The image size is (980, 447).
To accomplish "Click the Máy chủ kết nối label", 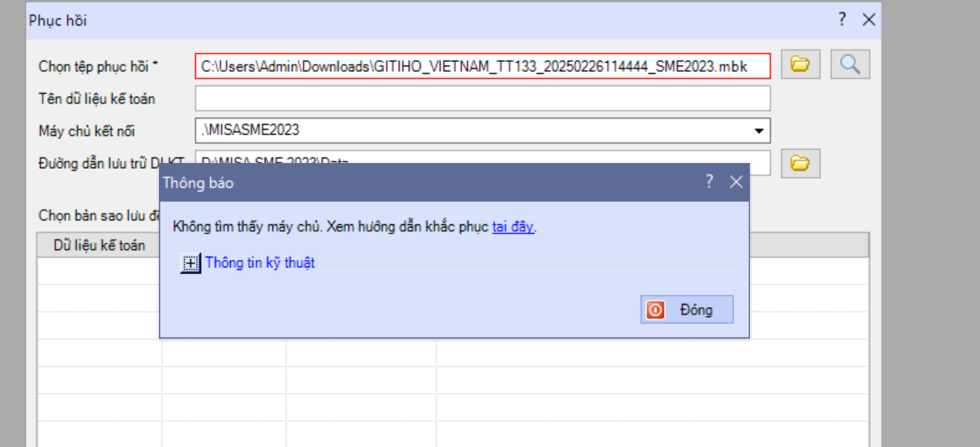I will pos(87,132).
